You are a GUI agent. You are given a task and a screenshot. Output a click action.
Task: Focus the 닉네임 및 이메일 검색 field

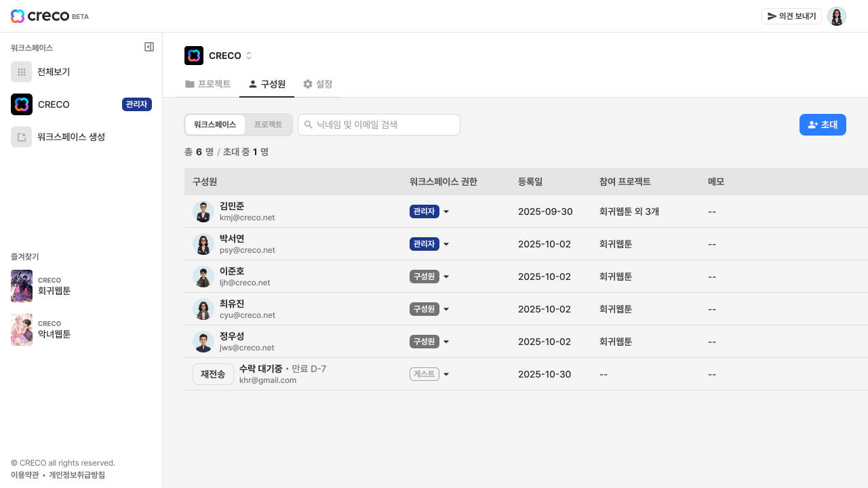379,125
